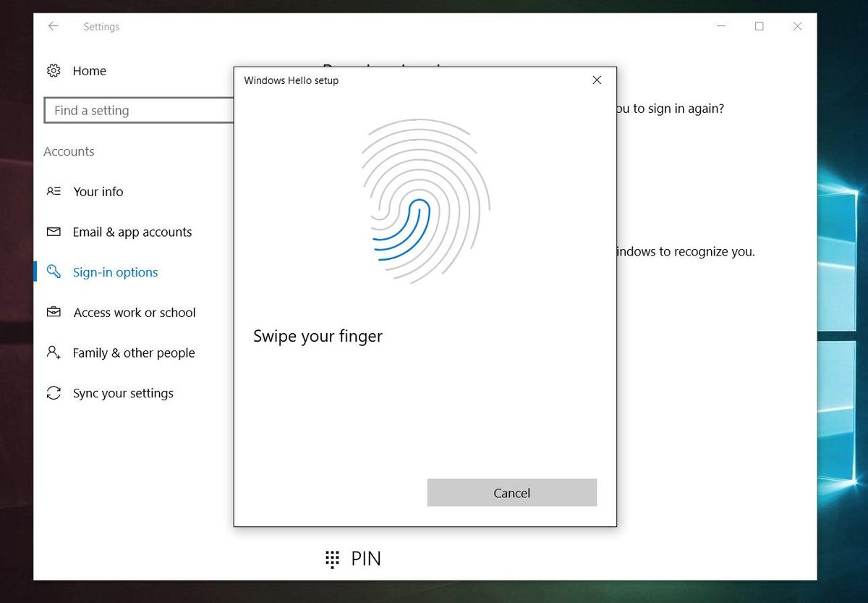This screenshot has height=603, width=868.
Task: Click the Home gear icon
Action: point(53,70)
